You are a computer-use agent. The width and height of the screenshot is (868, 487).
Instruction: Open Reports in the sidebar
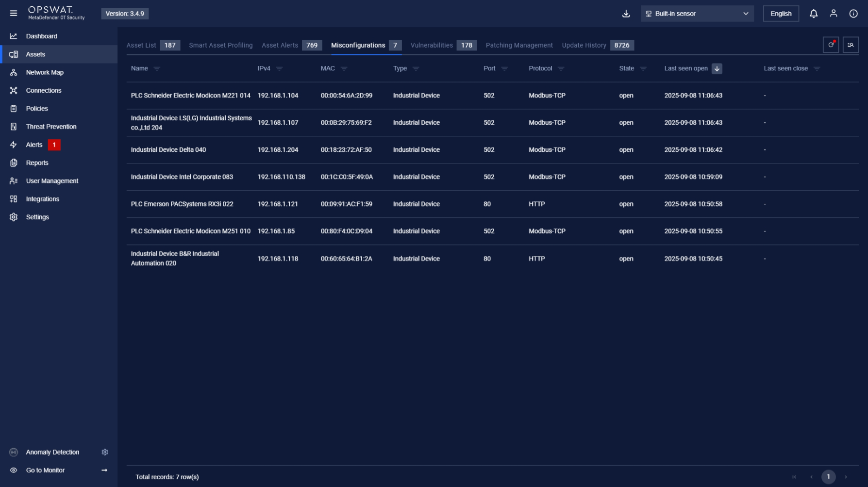click(x=59, y=163)
